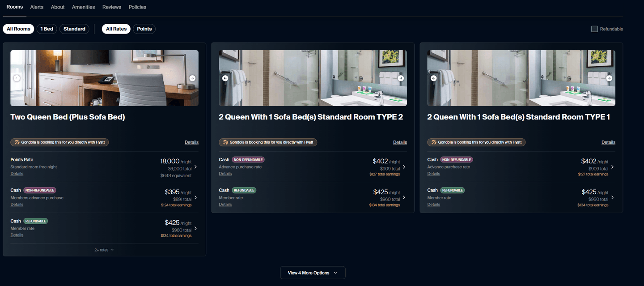Viewport: 644px width, 286px height.
Task: Go to next photo on TYPE 2 room
Action: (x=401, y=78)
